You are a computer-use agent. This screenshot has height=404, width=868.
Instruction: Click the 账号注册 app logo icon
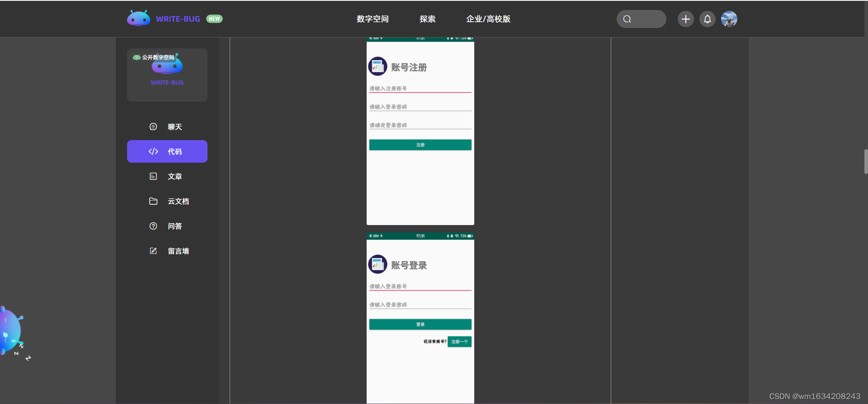point(377,66)
